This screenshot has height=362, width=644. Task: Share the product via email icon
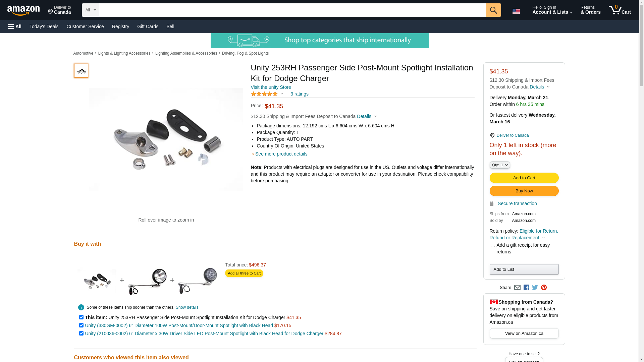click(517, 288)
